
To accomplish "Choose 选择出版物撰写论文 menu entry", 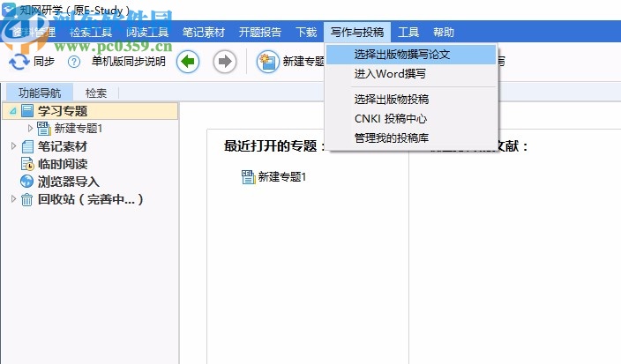I will pos(411,55).
